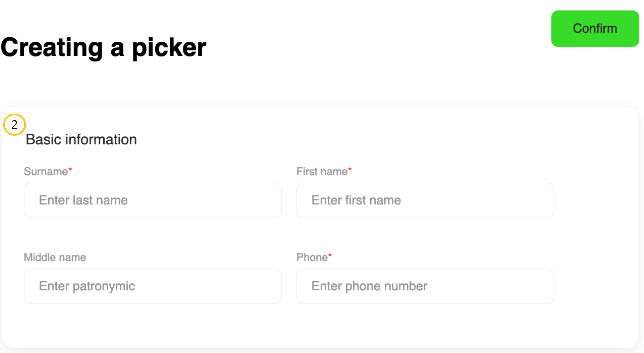
Task: Click the Phone field label
Action: [312, 257]
